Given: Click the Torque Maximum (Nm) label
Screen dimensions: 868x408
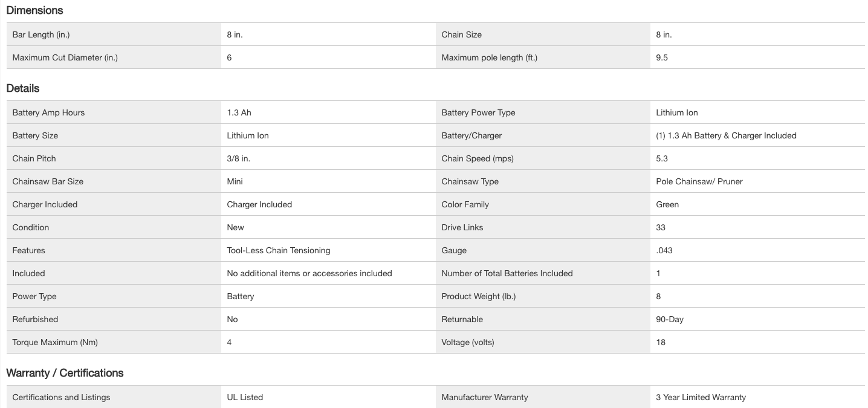Looking at the screenshot, I should pos(55,342).
